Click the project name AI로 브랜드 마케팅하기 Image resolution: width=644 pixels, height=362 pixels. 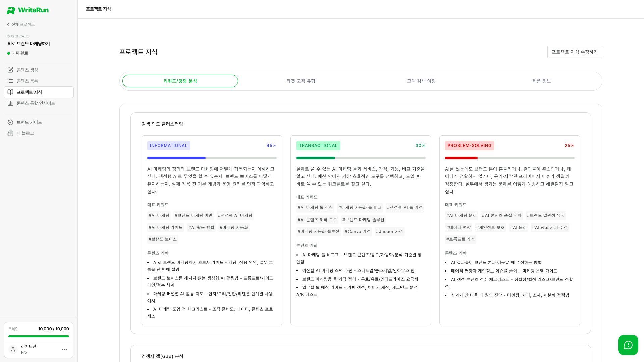(29, 44)
